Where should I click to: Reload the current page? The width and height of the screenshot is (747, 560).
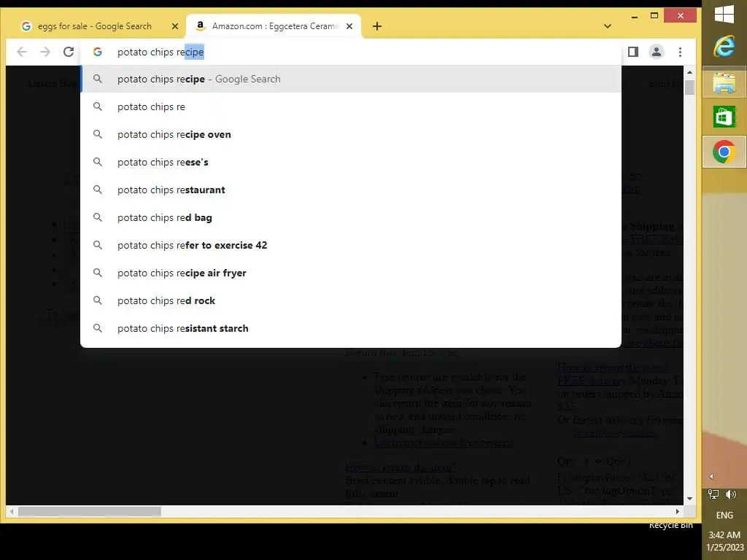[69, 52]
